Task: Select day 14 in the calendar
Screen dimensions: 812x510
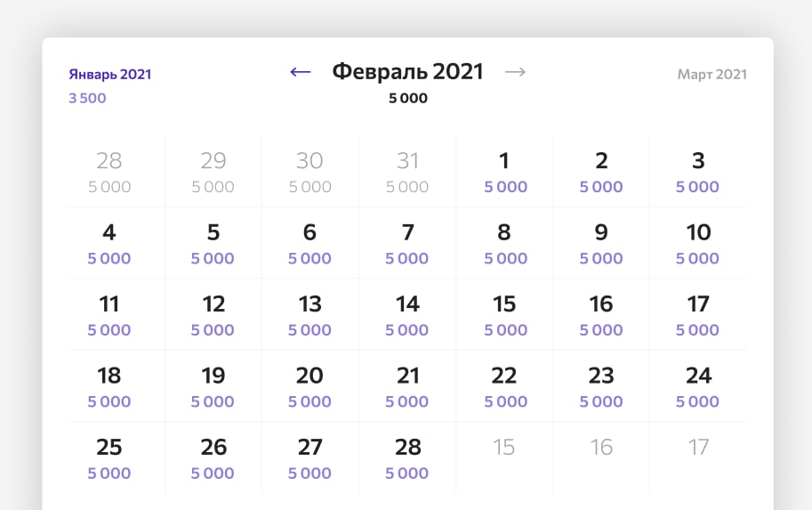Action: [x=407, y=314]
